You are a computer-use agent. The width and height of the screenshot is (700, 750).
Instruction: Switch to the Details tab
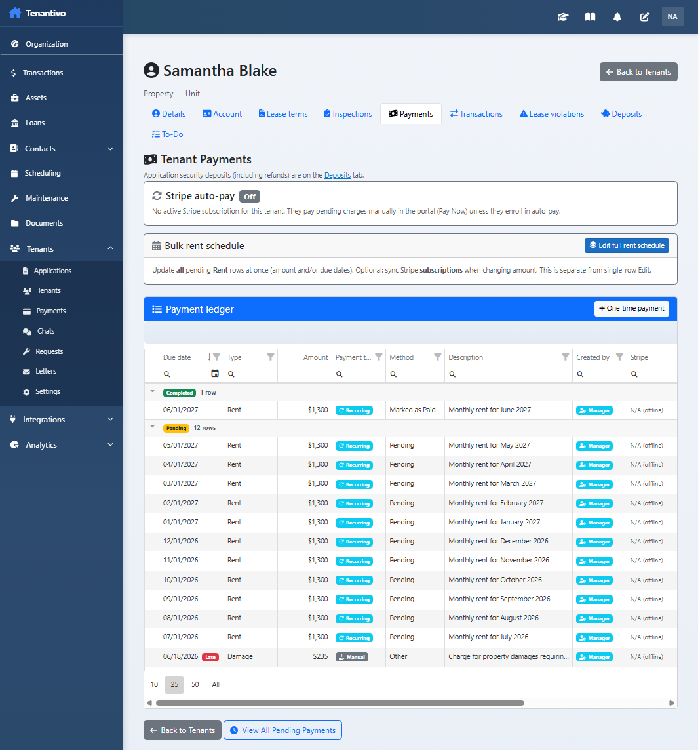pos(169,114)
